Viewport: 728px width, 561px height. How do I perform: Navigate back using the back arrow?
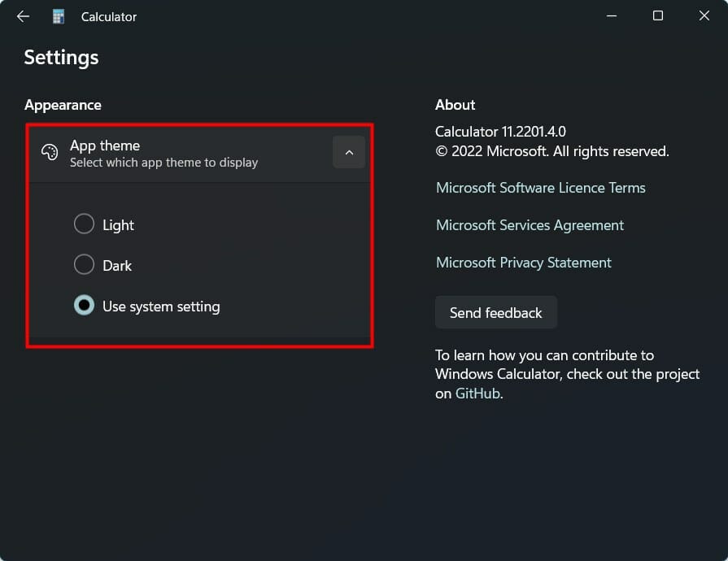point(22,15)
